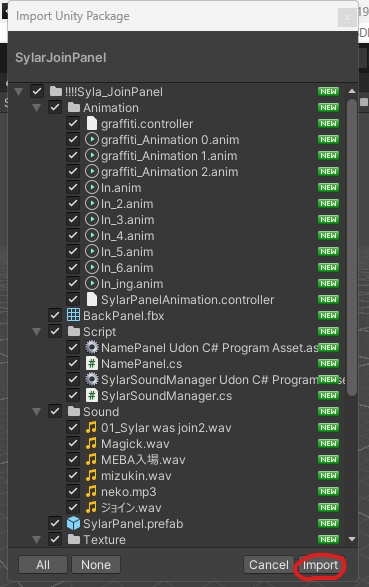Select the Magick.wav file name

point(135,444)
